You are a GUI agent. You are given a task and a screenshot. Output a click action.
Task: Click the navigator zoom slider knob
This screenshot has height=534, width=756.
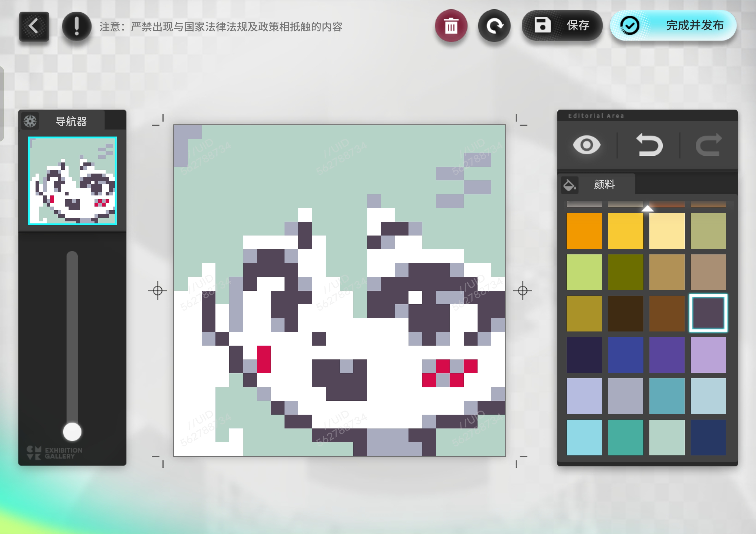pyautogui.click(x=72, y=431)
